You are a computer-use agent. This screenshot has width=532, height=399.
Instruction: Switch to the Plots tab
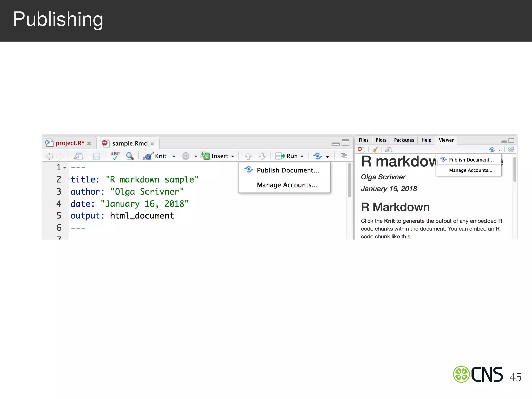tap(381, 140)
